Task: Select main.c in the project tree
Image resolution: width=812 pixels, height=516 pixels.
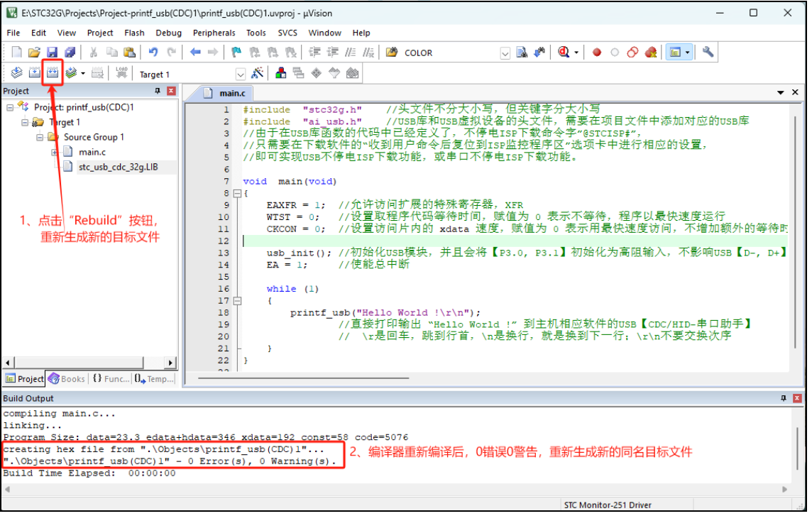Action: 93,153
